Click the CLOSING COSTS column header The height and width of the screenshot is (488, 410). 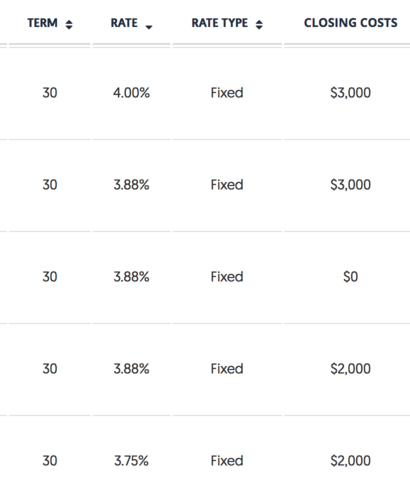pos(351,23)
